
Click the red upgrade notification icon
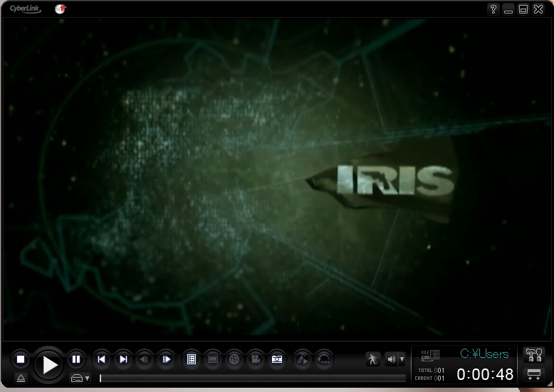[61, 9]
